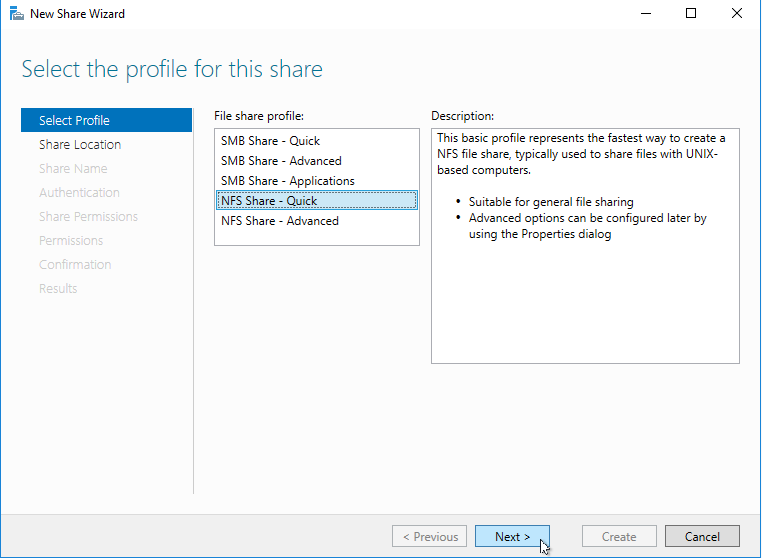Click the Next button
Screen dimensions: 762x558
512,536
